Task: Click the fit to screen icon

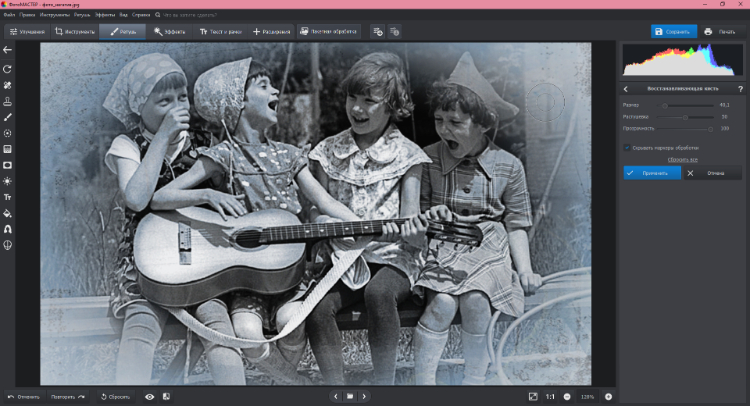Action: pyautogui.click(x=533, y=397)
